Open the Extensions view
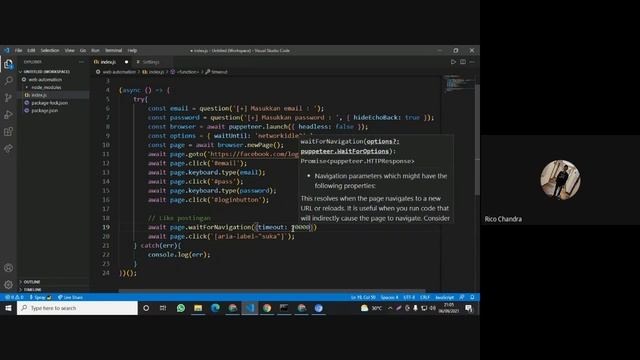The width and height of the screenshot is (640, 360). [x=9, y=131]
